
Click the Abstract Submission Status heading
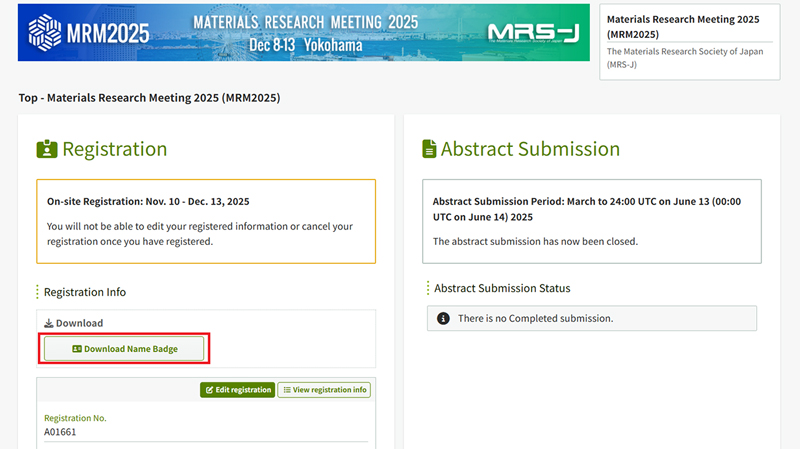coord(502,288)
